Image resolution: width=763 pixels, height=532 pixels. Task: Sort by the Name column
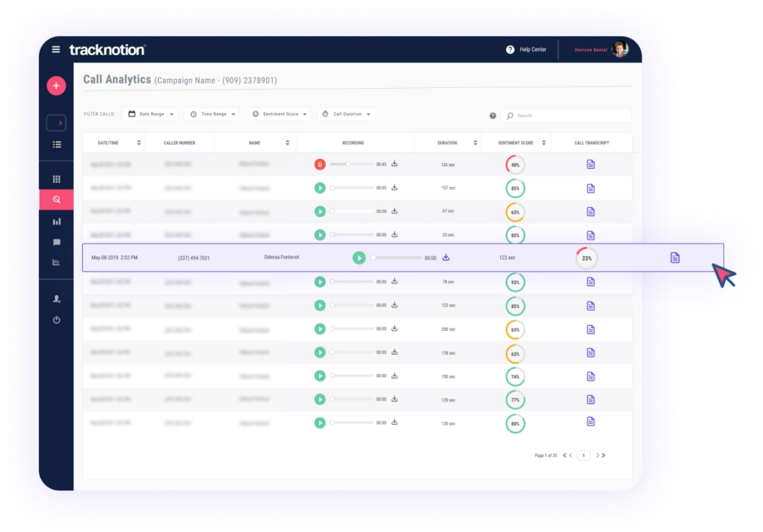(287, 142)
